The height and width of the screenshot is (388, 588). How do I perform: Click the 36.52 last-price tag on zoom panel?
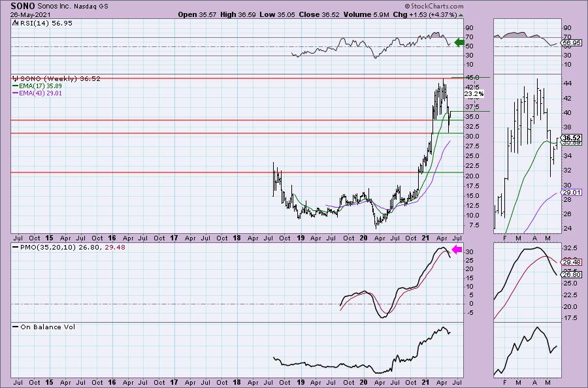[572, 138]
